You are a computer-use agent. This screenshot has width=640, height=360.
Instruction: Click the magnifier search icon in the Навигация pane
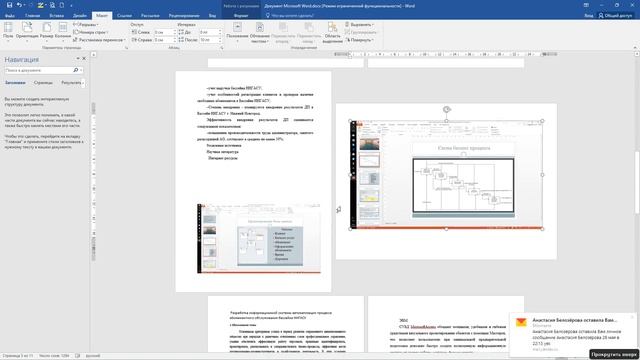click(76, 70)
